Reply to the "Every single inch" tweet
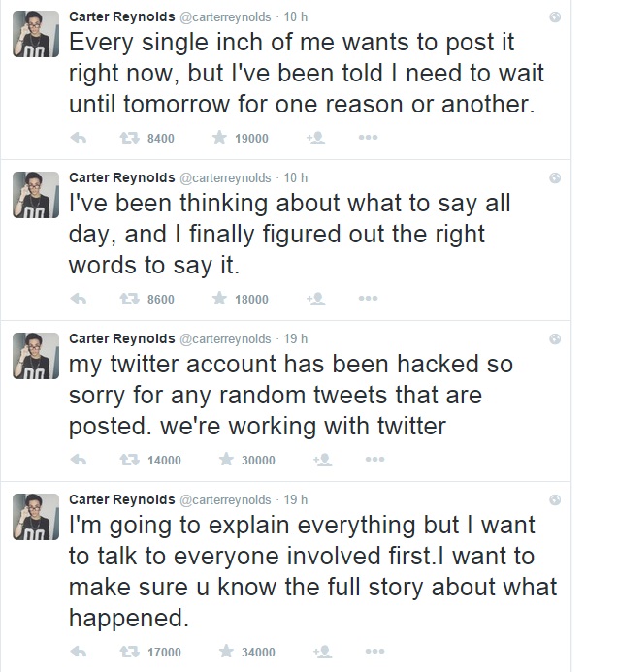This screenshot has height=672, width=618. pos(79,138)
